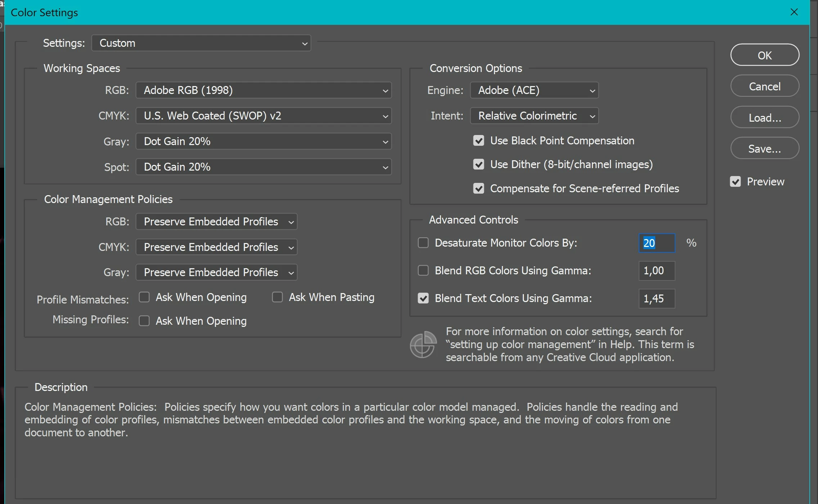Open the CMYK working space dropdown

264,116
